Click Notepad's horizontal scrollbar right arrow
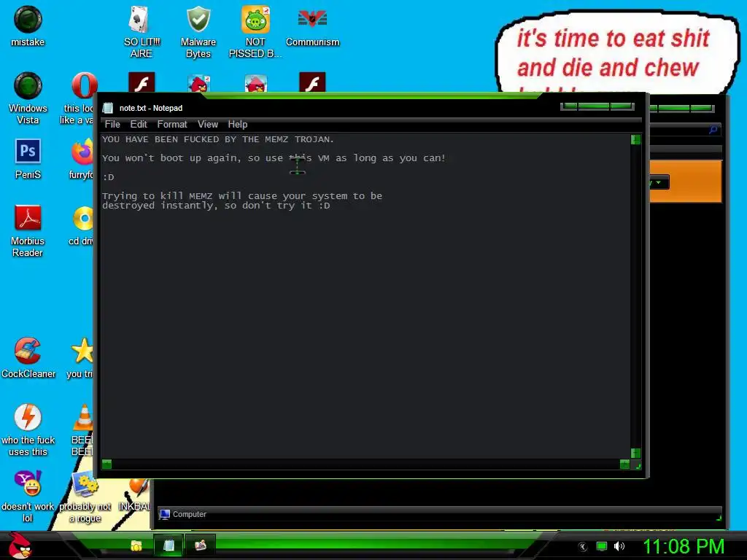Image resolution: width=747 pixels, height=560 pixels. tap(624, 464)
